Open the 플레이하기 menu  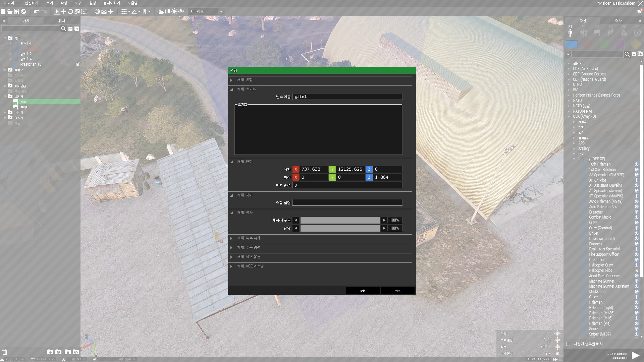point(111,3)
